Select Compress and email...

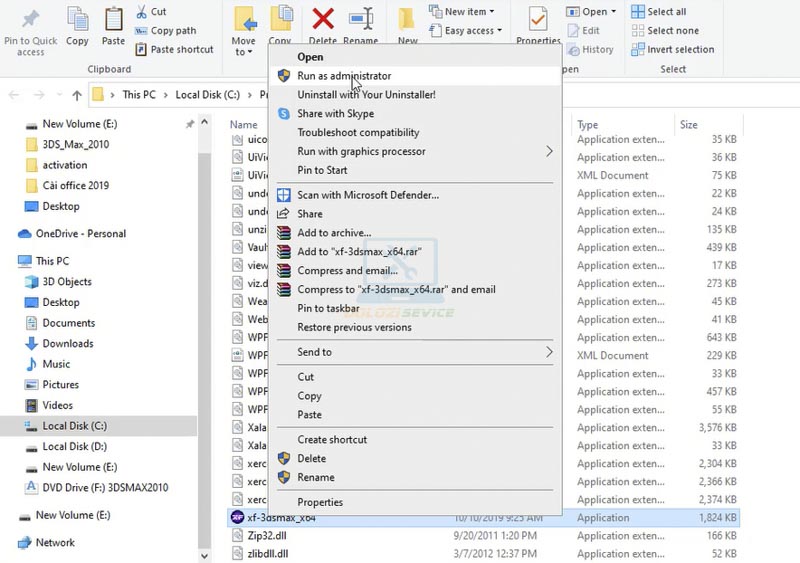pyautogui.click(x=415, y=271)
